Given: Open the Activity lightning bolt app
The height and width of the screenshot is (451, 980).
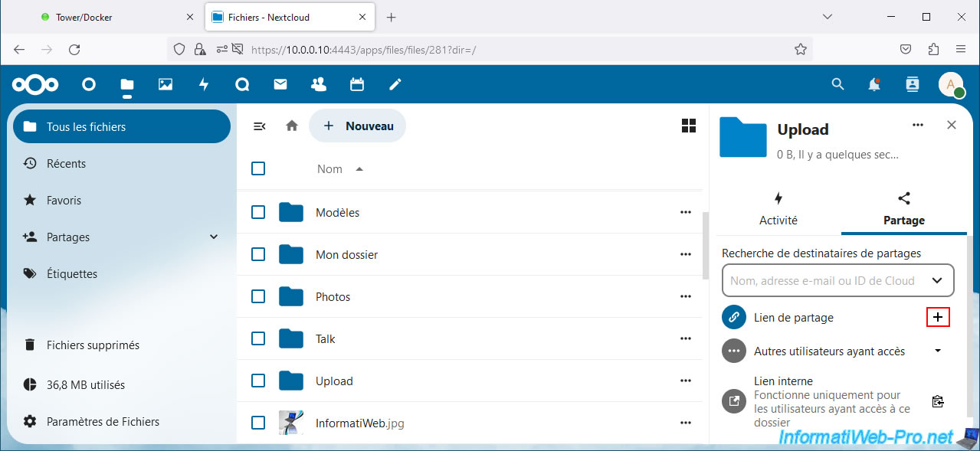Looking at the screenshot, I should (204, 84).
